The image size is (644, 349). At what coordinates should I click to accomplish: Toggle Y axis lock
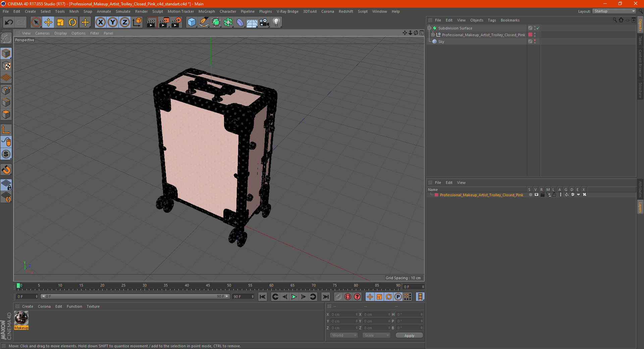coord(113,22)
